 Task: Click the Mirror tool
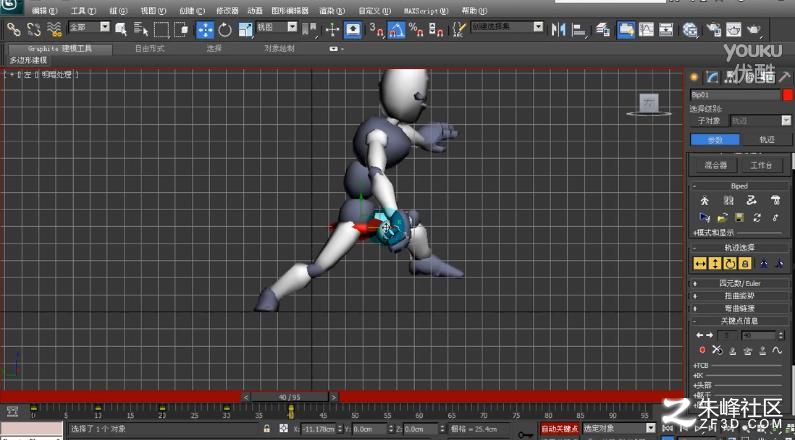point(558,29)
